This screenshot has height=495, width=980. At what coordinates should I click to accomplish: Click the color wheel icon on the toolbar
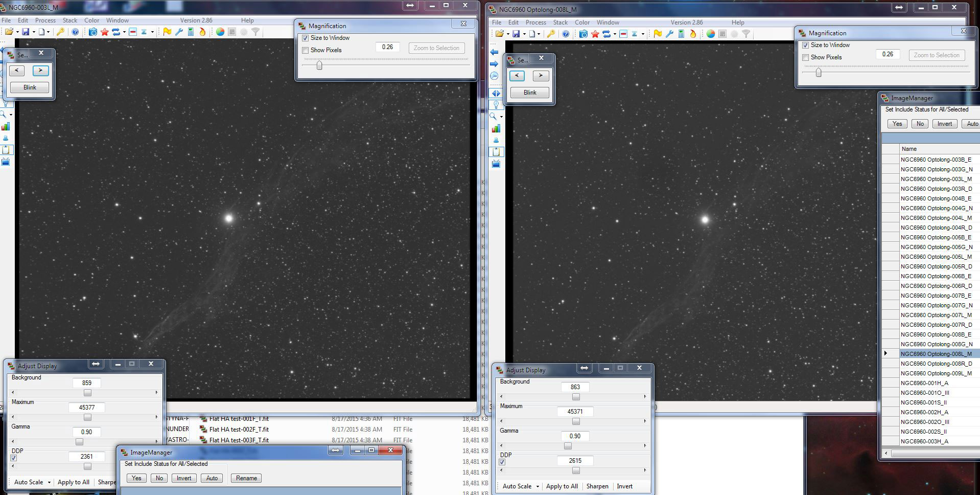(x=220, y=32)
